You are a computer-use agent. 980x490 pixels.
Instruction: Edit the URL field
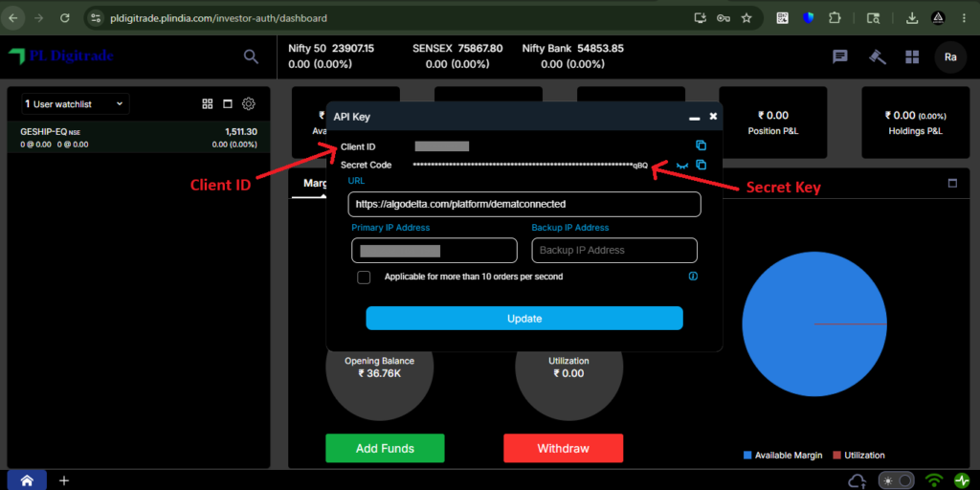click(524, 205)
